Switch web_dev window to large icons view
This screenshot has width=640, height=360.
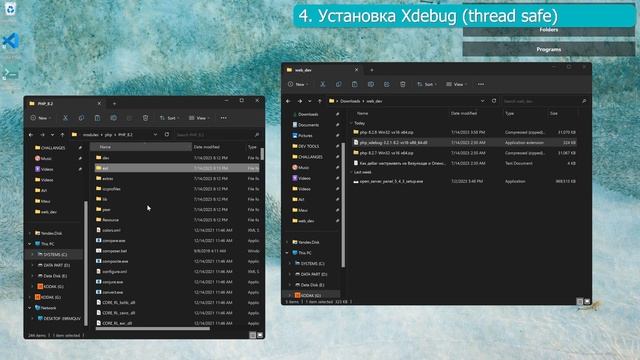pos(587,301)
